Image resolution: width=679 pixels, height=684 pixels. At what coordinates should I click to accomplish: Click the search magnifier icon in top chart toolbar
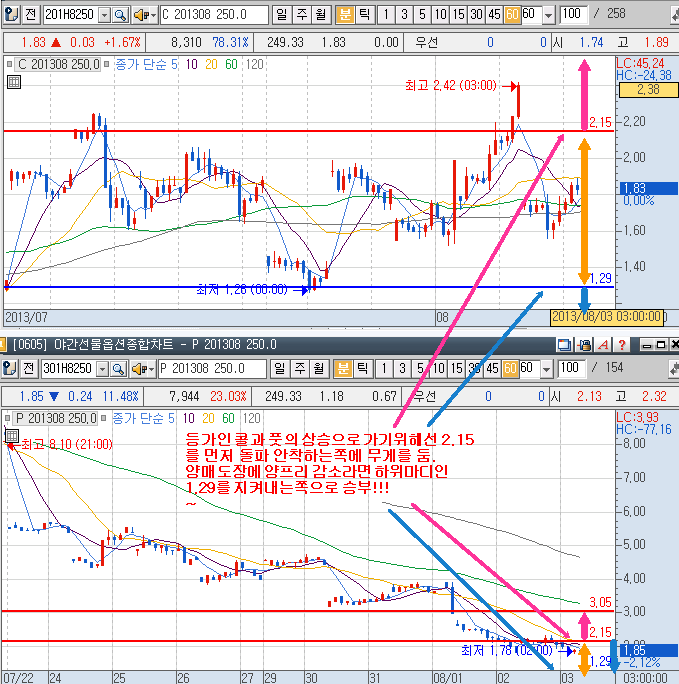tap(119, 15)
